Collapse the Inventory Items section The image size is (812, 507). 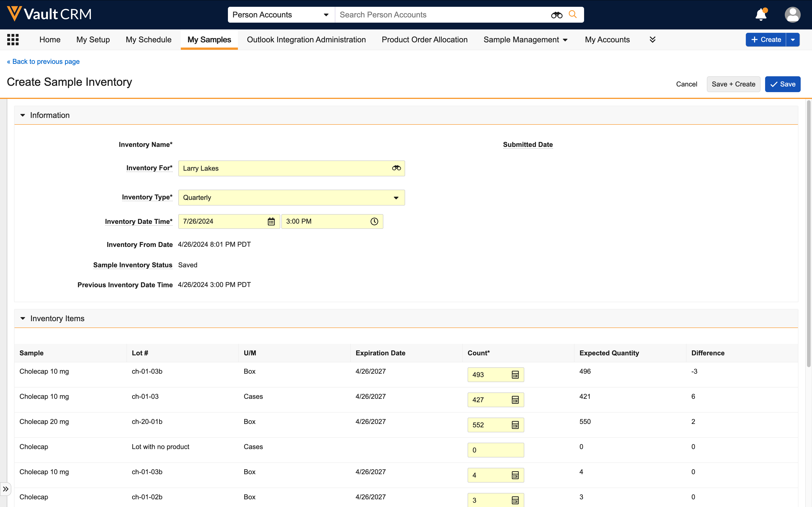[x=22, y=318]
